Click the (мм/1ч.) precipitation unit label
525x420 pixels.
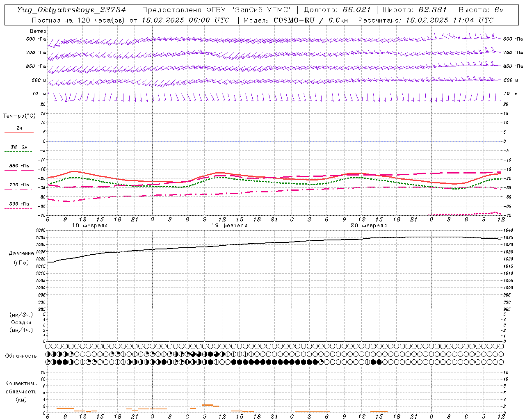coord(21,330)
